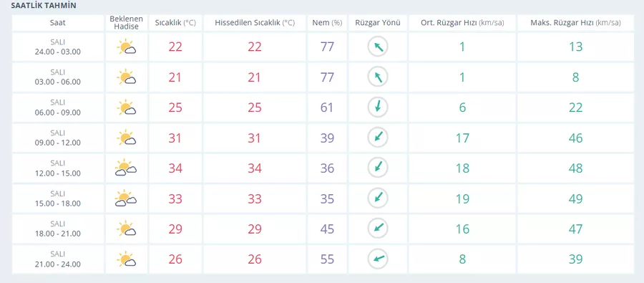The image size is (644, 283).
Task: Click the Rüzgar Yönü column header
Action: click(378, 23)
